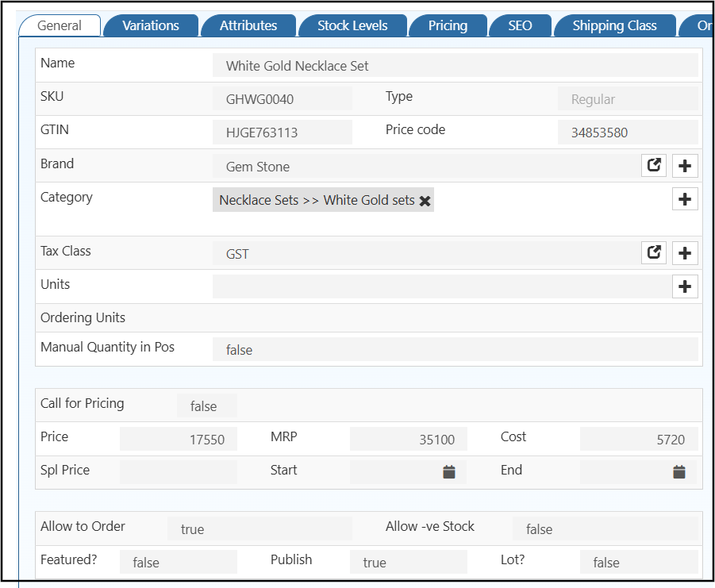
Task: Open the Tax Class external link icon
Action: point(654,253)
